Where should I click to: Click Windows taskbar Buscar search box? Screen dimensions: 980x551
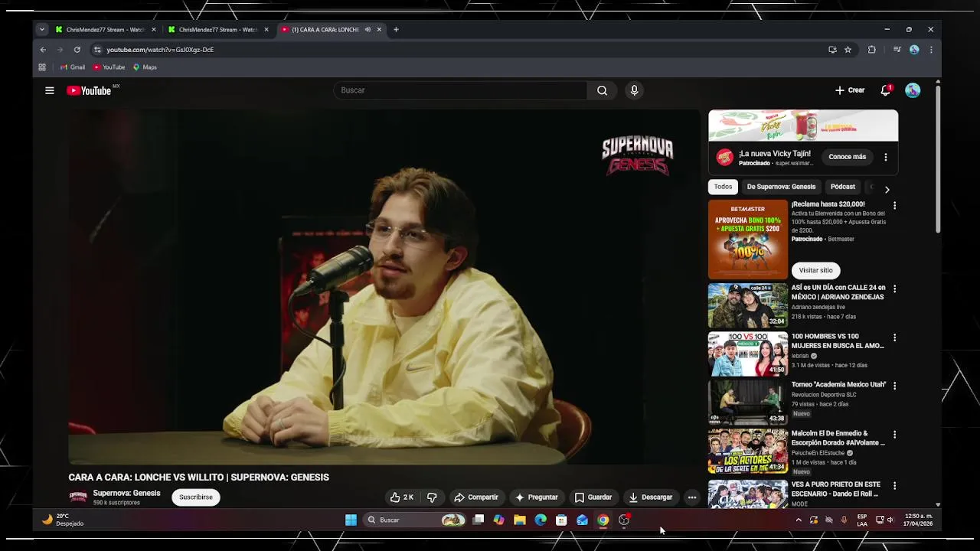coord(415,520)
